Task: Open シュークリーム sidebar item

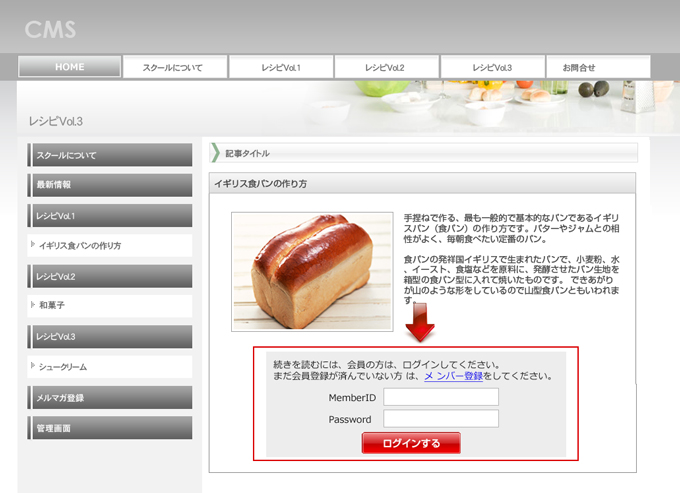Action: pyautogui.click(x=110, y=367)
